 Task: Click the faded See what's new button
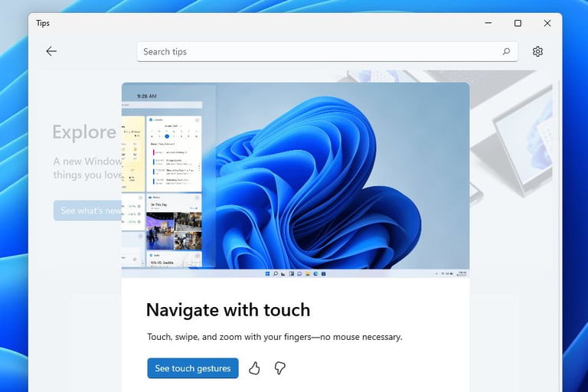coord(88,211)
